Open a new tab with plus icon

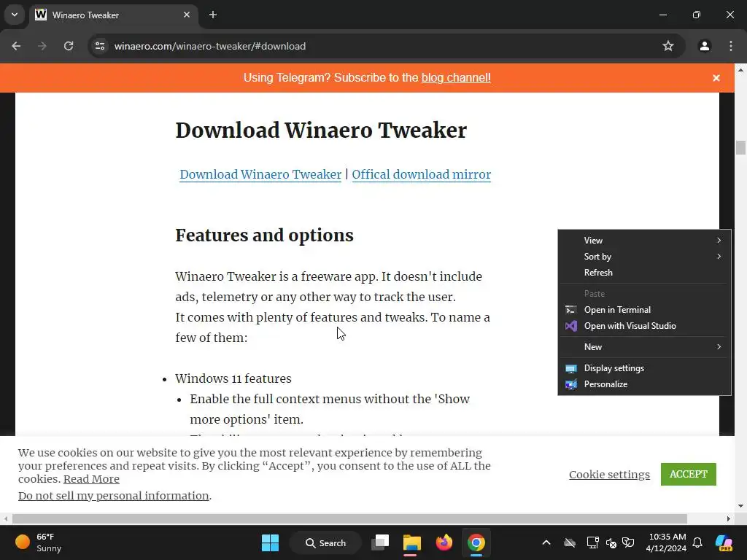pyautogui.click(x=213, y=15)
